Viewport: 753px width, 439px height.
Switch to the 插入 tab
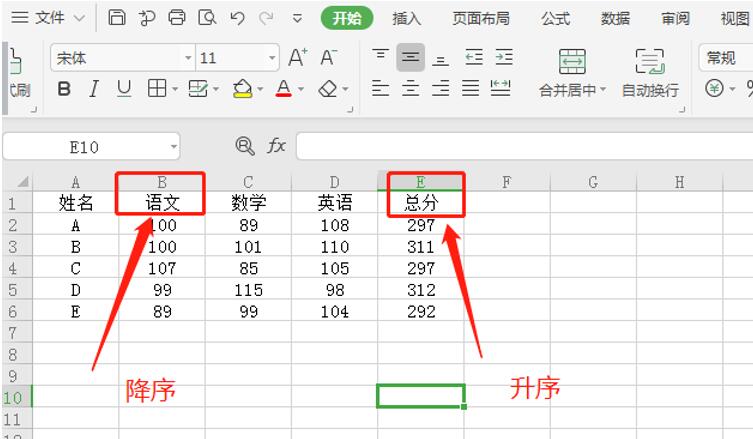pos(406,18)
